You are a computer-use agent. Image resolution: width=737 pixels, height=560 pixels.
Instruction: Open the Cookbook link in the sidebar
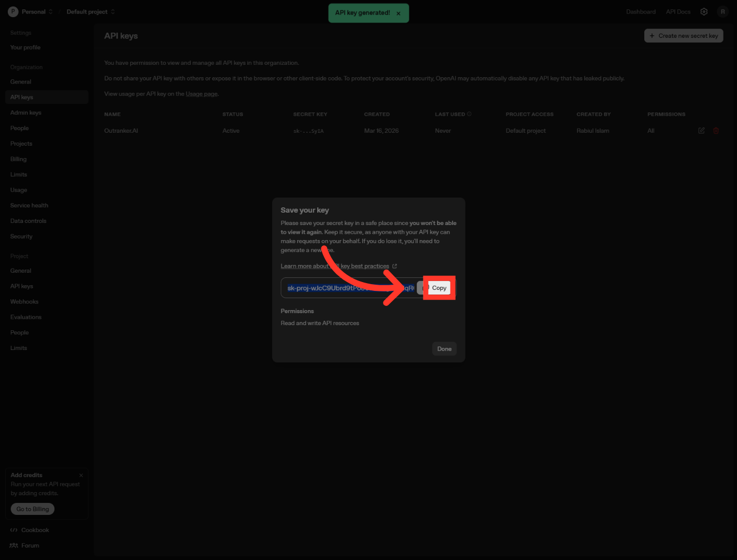[x=35, y=530]
